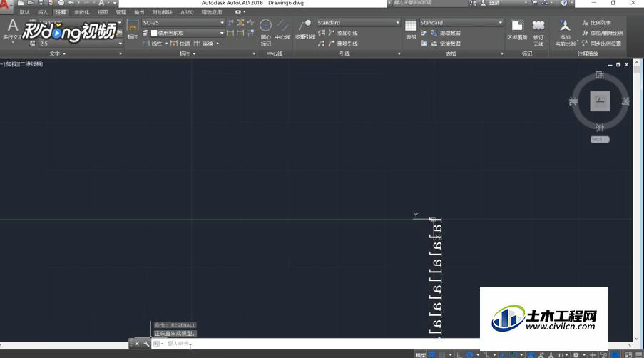Toggle polar tracking in the status bar
Image resolution: width=644 pixels, height=358 pixels.
[x=470, y=354]
